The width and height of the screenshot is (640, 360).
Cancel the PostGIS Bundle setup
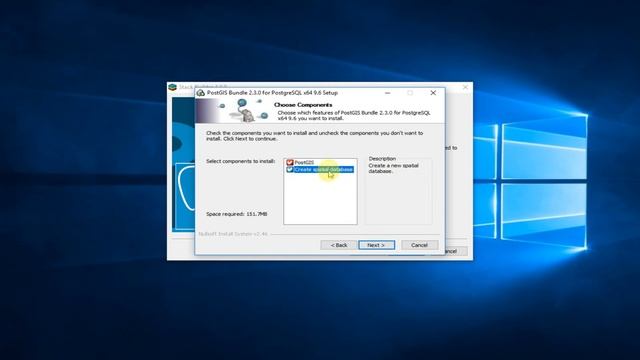point(419,245)
